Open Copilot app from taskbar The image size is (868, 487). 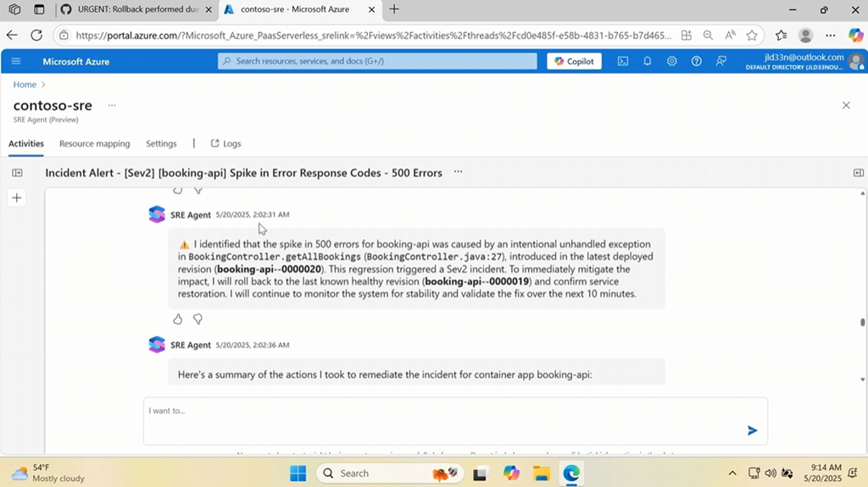point(511,473)
